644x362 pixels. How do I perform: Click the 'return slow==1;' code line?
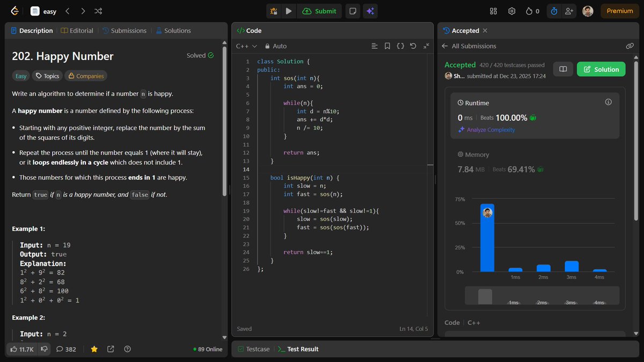[x=308, y=252]
